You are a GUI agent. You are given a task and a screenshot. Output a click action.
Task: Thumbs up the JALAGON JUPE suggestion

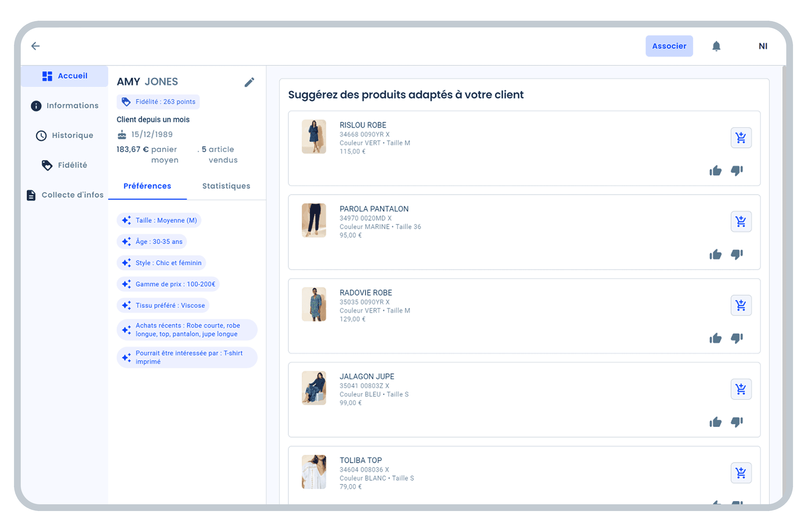(715, 422)
